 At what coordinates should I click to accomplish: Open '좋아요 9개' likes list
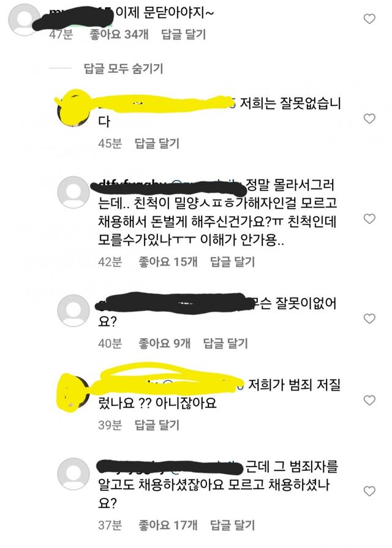(165, 343)
